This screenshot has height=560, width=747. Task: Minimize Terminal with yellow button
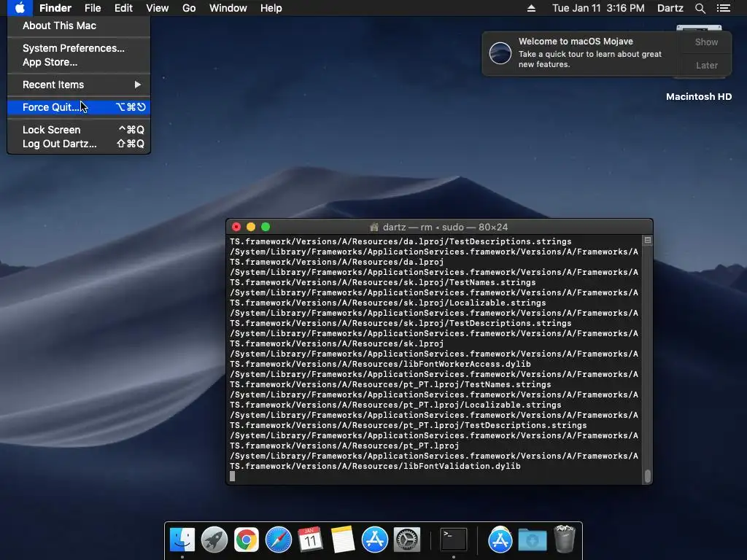point(251,227)
